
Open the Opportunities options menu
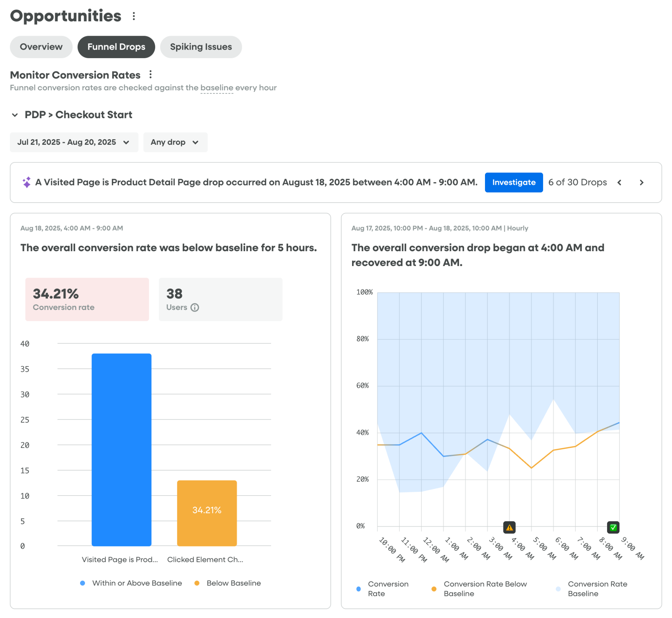[x=134, y=16]
